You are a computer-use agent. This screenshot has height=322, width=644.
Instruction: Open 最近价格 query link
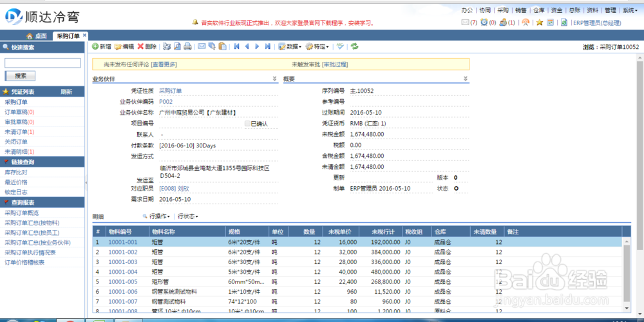click(x=16, y=182)
